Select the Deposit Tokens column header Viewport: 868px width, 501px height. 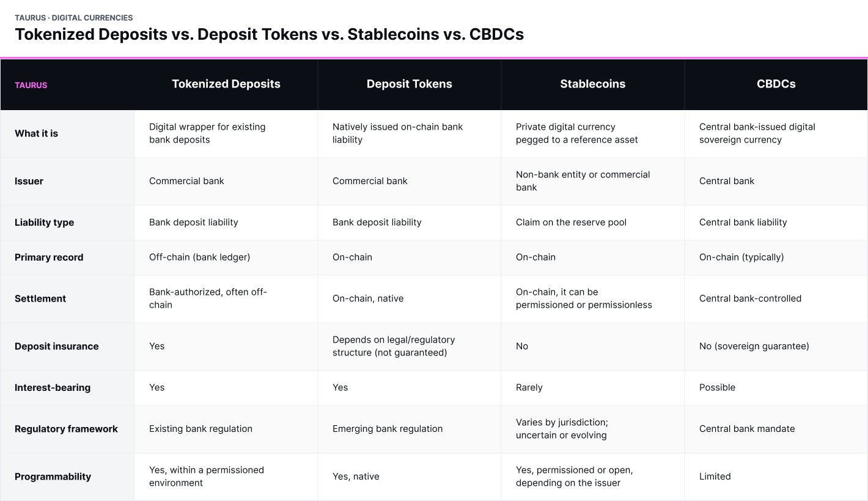click(410, 84)
